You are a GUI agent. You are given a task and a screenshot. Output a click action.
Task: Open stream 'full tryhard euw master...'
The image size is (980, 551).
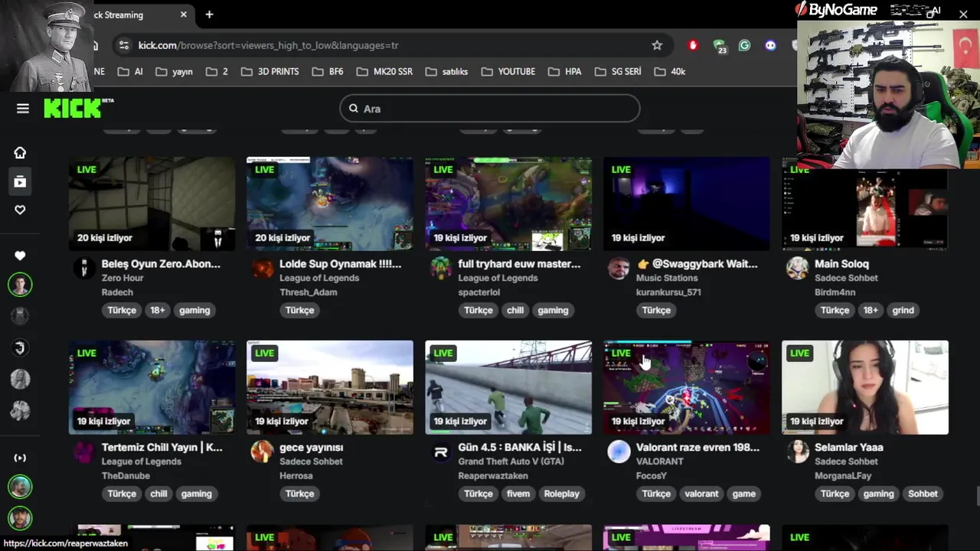click(x=519, y=263)
